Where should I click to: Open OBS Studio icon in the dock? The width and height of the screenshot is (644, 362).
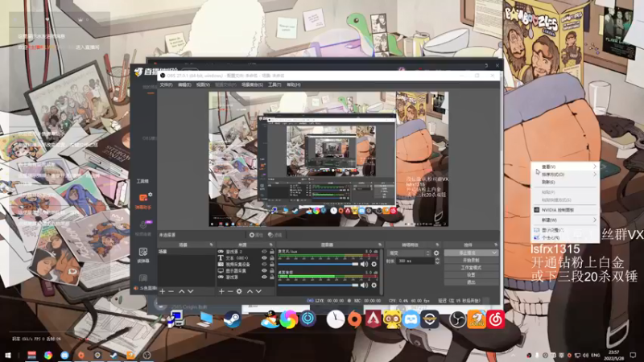[x=456, y=319]
